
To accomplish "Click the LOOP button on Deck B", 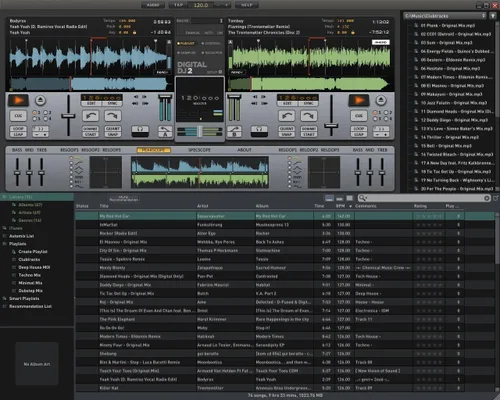I will (x=359, y=128).
